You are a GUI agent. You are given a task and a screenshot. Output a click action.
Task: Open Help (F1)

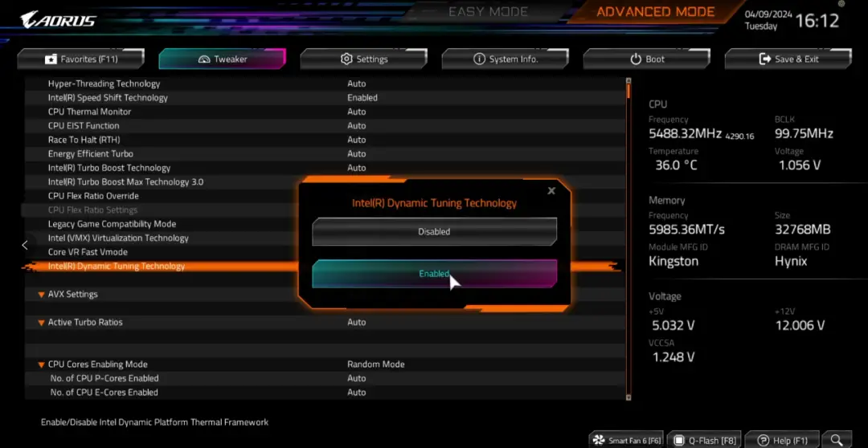(782, 441)
